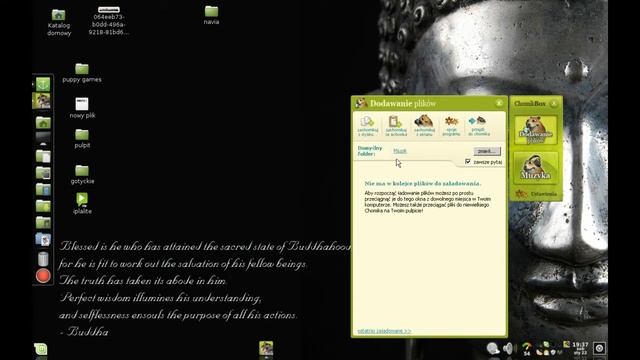Open documents folder icon in left dock
This screenshot has width=640, height=360.
(x=43, y=156)
